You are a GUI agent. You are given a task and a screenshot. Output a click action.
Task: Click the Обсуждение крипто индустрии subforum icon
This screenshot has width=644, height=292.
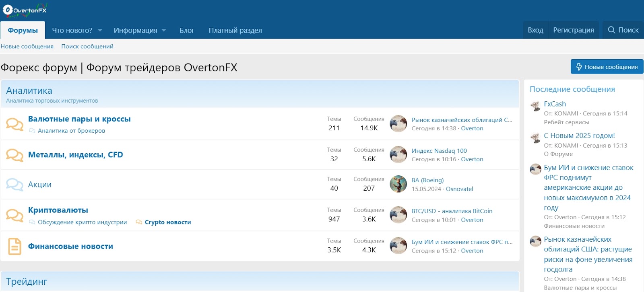click(32, 222)
